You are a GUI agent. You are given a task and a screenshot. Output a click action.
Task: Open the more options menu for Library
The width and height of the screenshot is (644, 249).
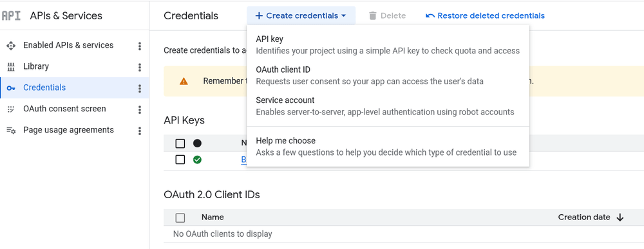pyautogui.click(x=140, y=68)
